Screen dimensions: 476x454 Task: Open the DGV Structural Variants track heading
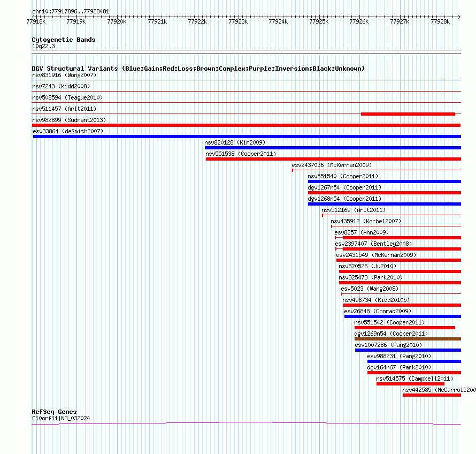point(198,69)
